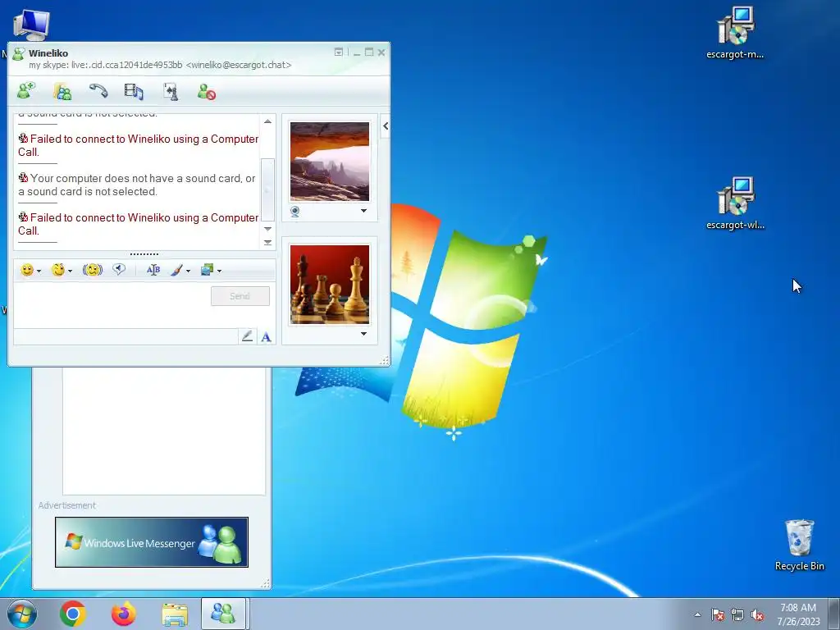
Task: Click my chess pieces display picture
Action: coord(330,285)
